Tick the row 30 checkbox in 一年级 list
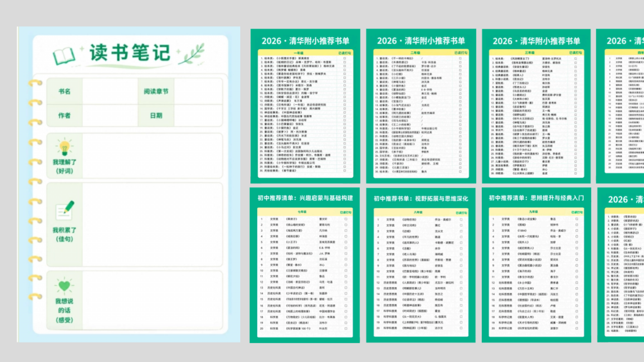Image resolution: width=644 pixels, height=362 pixels. (345, 170)
